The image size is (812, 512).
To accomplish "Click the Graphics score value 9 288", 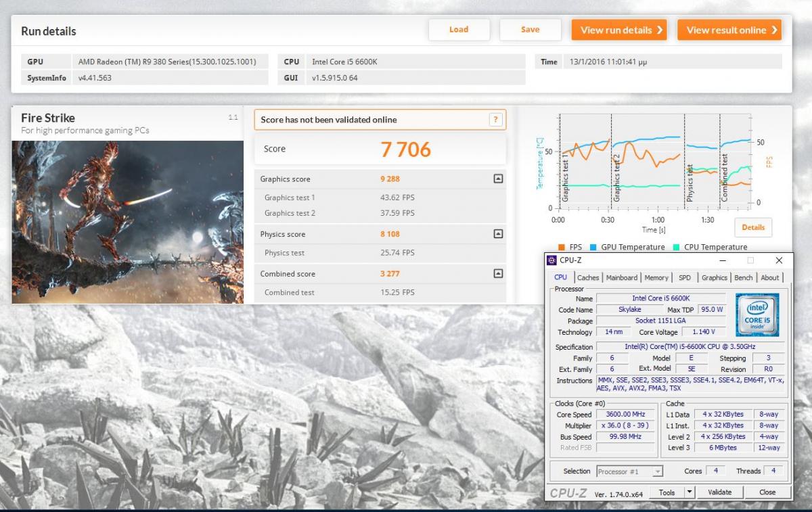I will (390, 179).
